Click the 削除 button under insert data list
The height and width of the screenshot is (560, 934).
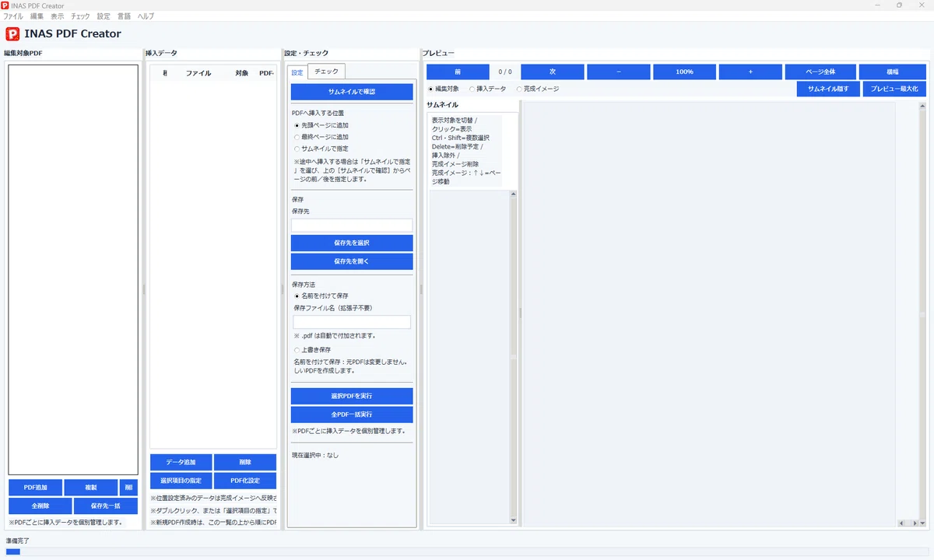pos(245,462)
